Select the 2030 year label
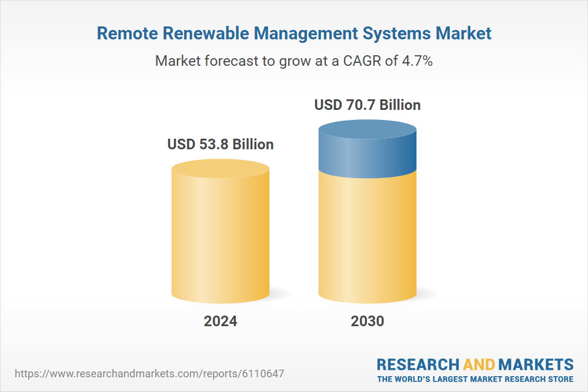 [x=367, y=321]
